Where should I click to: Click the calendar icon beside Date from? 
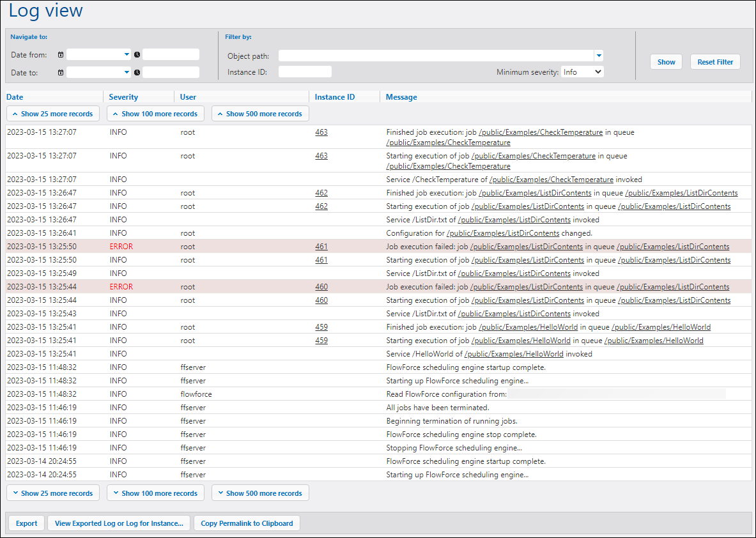coord(61,55)
